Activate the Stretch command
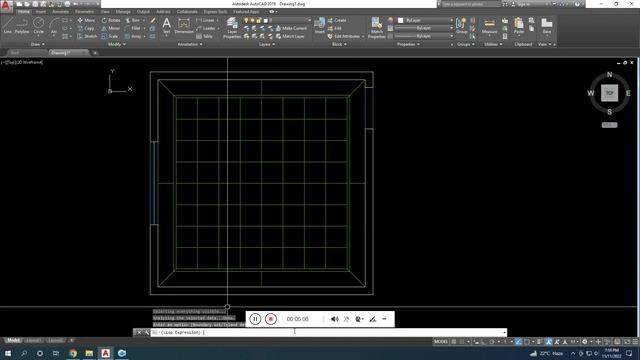 tap(87, 36)
